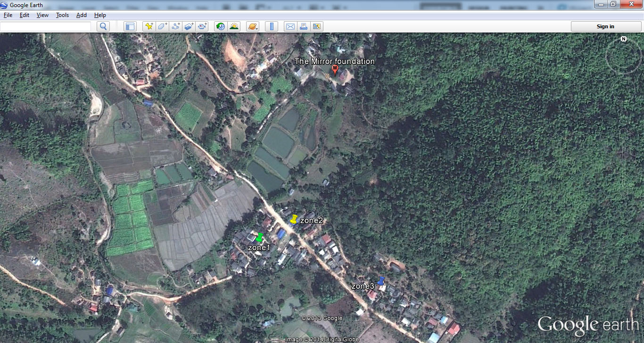This screenshot has height=343, width=644.
Task: Click the yellow zone2 pushpin placemark
Action: 294,219
